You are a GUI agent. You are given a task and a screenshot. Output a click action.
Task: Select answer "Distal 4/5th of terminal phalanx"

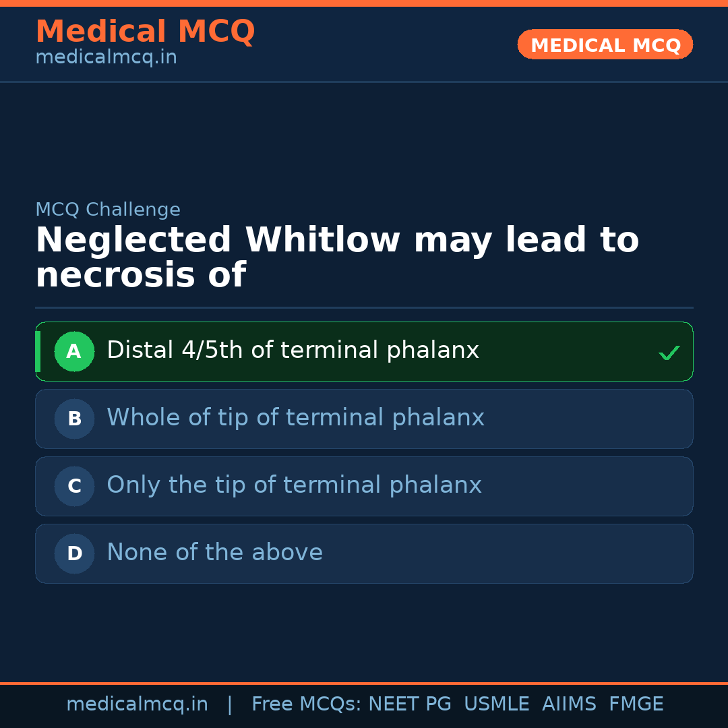click(x=293, y=351)
